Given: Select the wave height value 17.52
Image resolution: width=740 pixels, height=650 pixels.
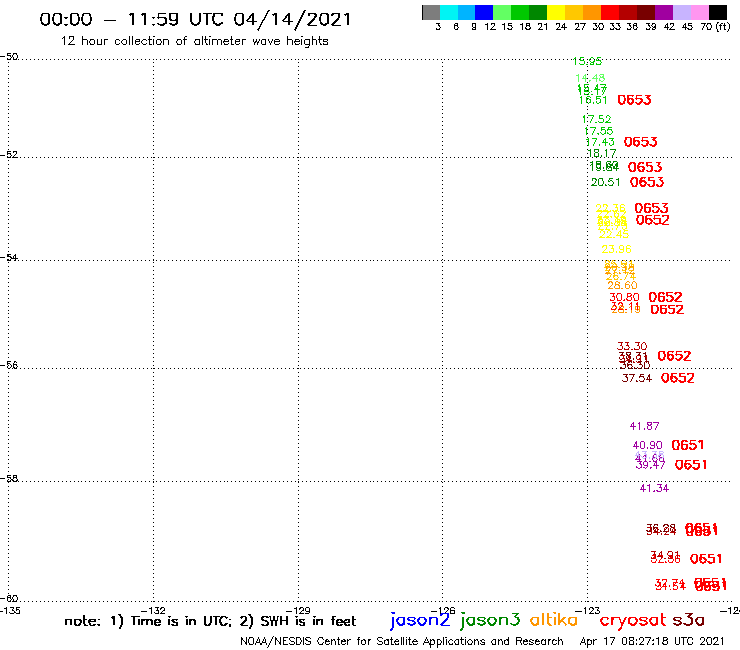Looking at the screenshot, I should [597, 119].
